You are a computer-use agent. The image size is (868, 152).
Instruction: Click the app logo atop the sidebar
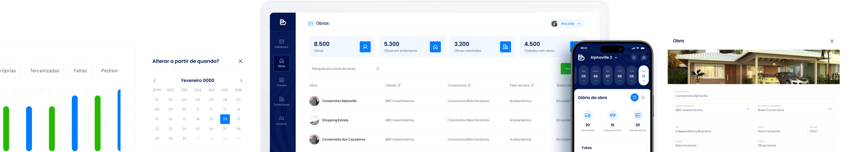pyautogui.click(x=283, y=22)
